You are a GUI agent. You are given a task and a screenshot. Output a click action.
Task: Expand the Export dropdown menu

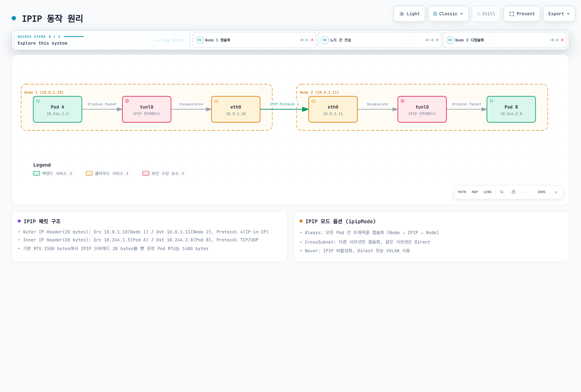559,14
